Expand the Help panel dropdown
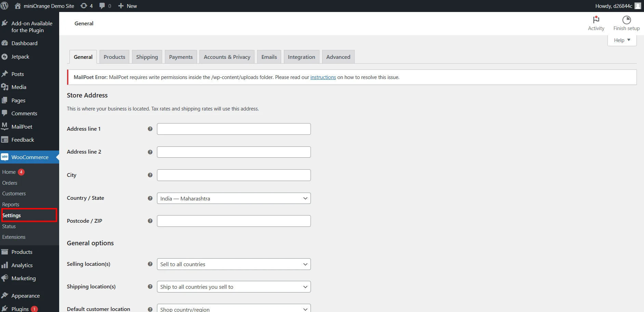The image size is (644, 312). [621, 40]
